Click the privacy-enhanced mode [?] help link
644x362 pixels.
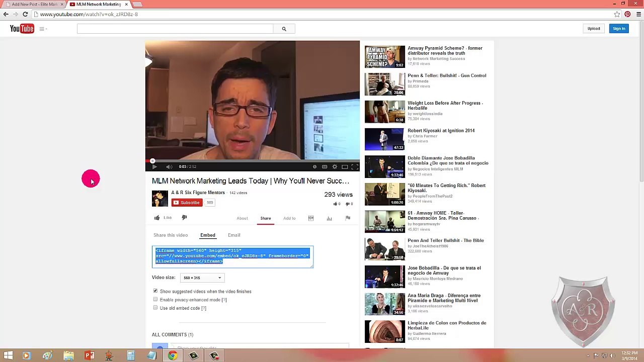224,300
